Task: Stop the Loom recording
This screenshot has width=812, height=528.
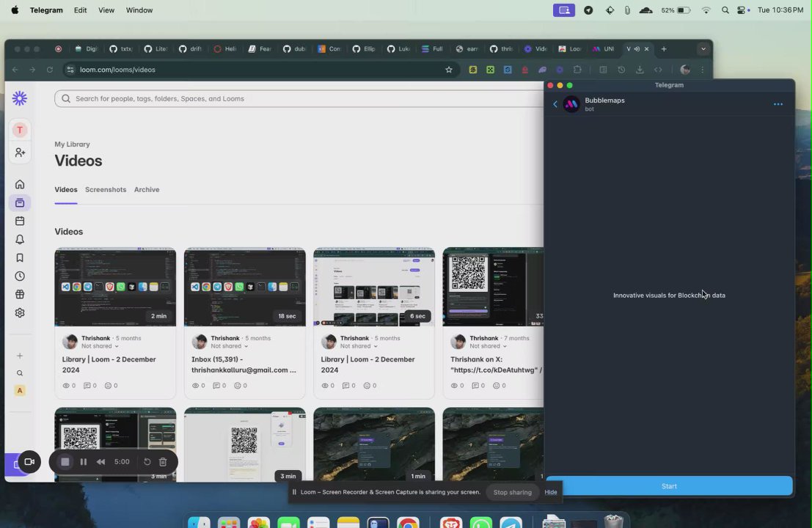Action: [x=65, y=462]
